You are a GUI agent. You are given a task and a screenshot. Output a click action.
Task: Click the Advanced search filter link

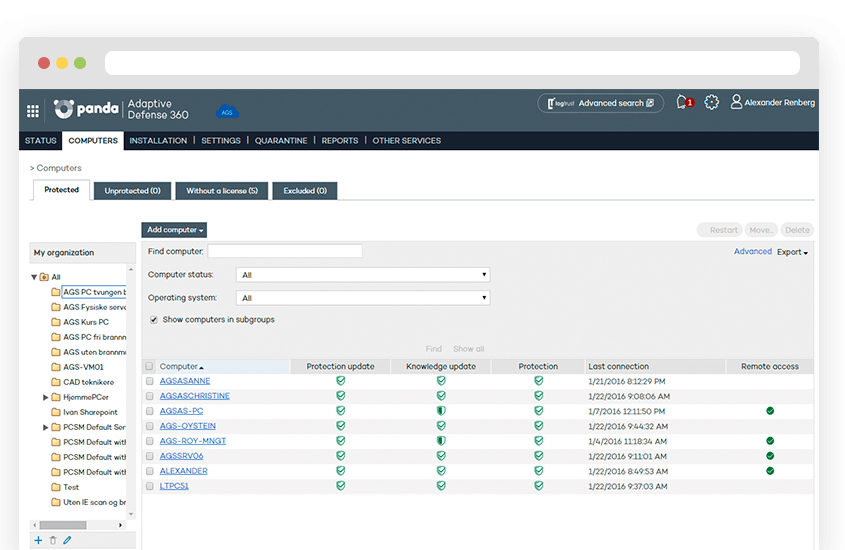752,252
